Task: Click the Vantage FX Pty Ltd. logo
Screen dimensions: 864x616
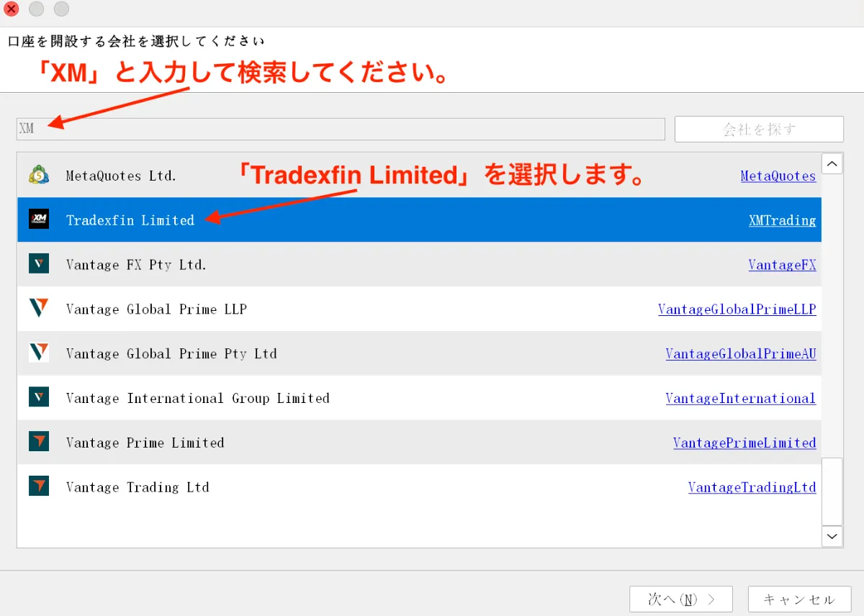Action: [x=39, y=263]
